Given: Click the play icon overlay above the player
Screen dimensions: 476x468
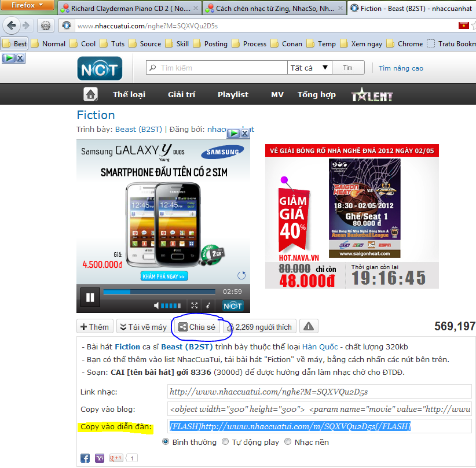Looking at the screenshot, I should click(x=234, y=133).
